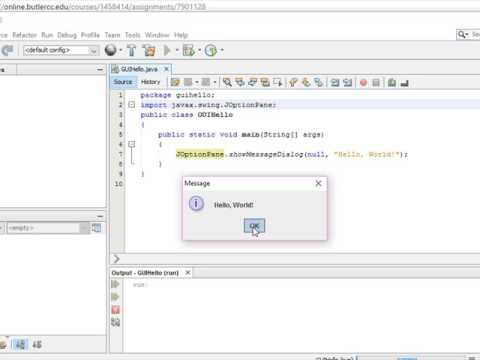Viewport: 480px width, 360px height.
Task: Minimize the lower left navigator panel
Action: pyautogui.click(x=100, y=216)
